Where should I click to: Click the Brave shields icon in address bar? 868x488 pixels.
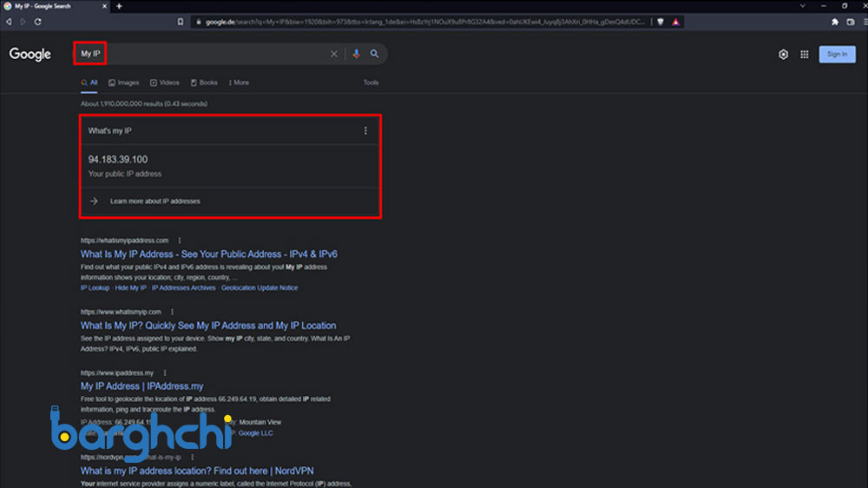point(660,22)
